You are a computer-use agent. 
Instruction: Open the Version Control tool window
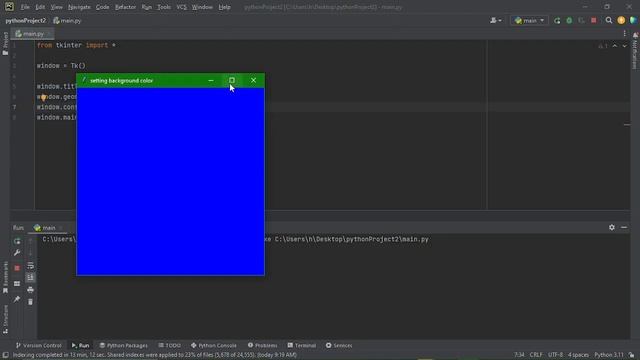[x=38, y=345]
